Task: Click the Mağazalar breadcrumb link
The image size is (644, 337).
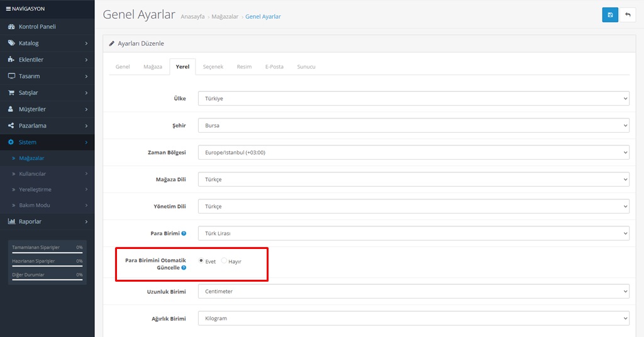Action: click(225, 17)
